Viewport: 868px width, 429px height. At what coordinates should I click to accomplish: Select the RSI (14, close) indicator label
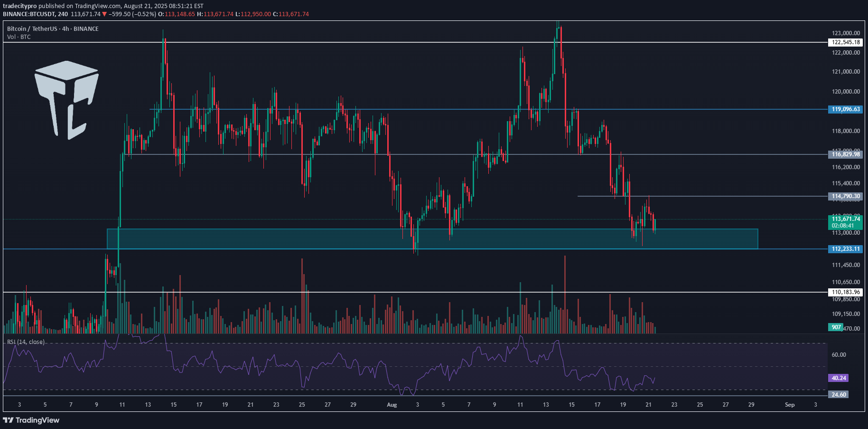26,342
